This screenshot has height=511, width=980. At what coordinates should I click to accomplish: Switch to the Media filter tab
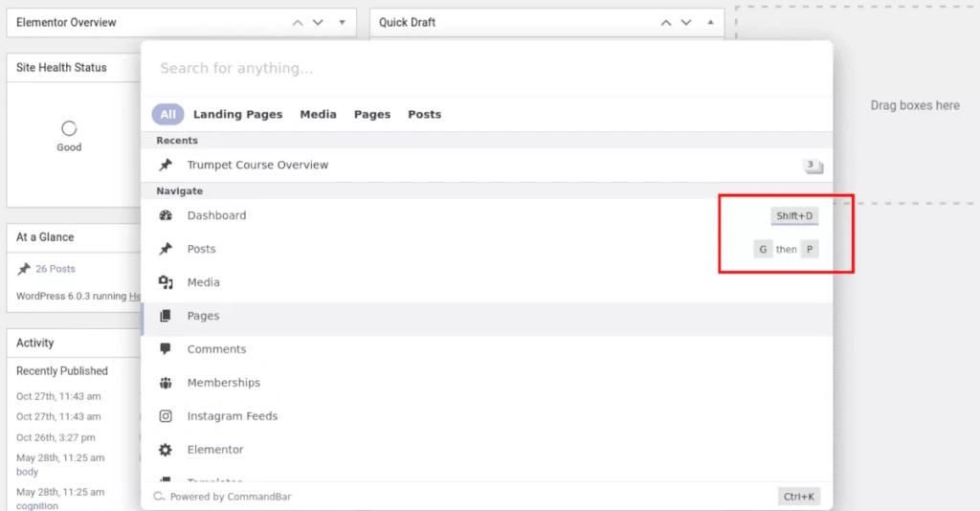point(318,115)
